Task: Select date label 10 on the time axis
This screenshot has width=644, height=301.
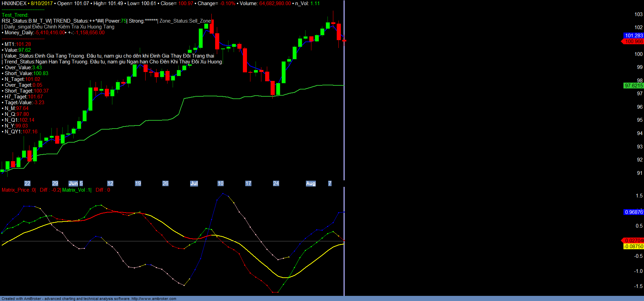Action: point(221,183)
